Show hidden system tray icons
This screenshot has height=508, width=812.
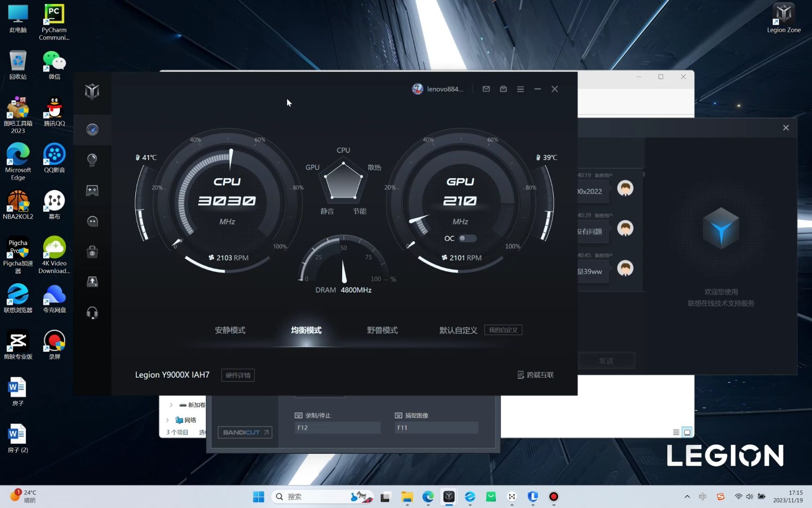tap(687, 497)
